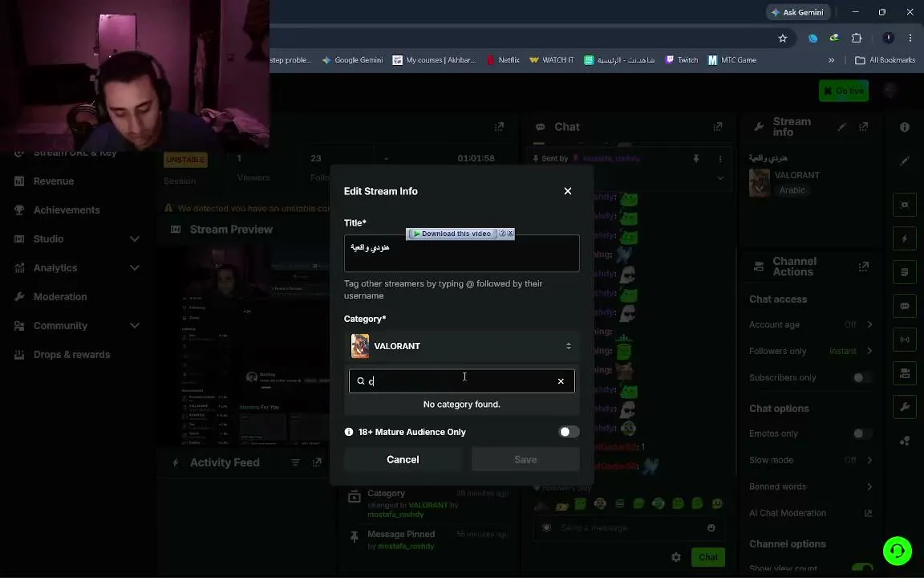Click the broadcast signal icon in right rail
Viewport: 924px width, 578px height.
(x=905, y=340)
